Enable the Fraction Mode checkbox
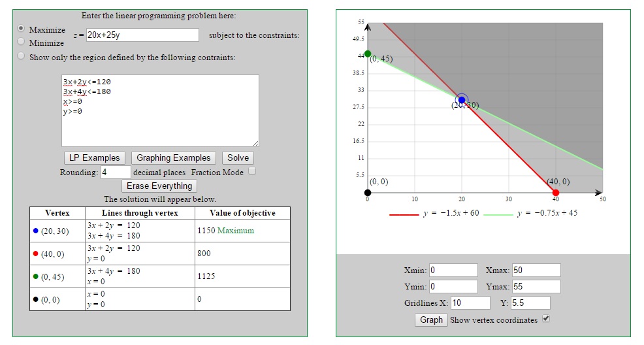 (252, 171)
